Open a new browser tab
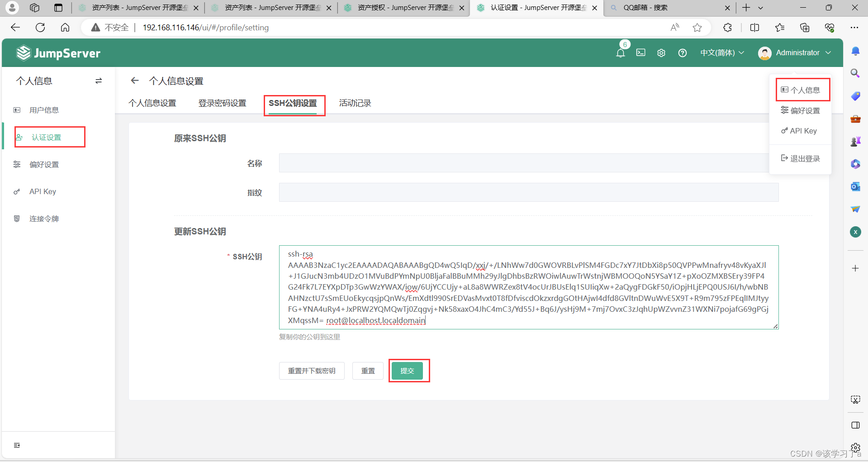The image size is (868, 462). [x=746, y=8]
